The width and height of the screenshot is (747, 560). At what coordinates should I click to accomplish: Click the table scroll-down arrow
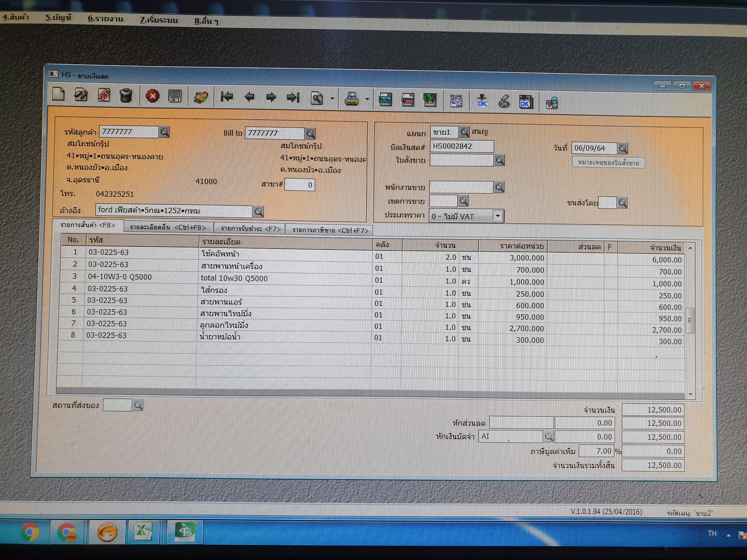point(690,394)
